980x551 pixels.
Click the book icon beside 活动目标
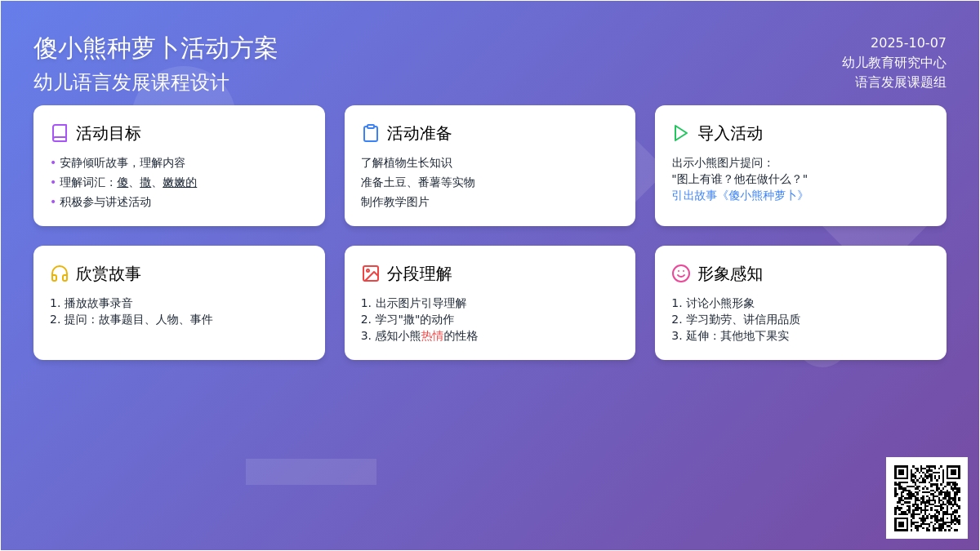coord(60,133)
